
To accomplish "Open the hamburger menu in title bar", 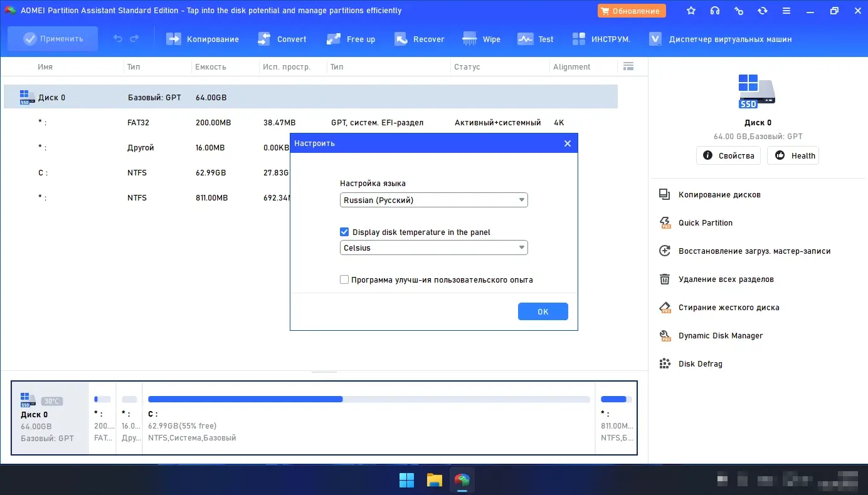I will 786,11.
